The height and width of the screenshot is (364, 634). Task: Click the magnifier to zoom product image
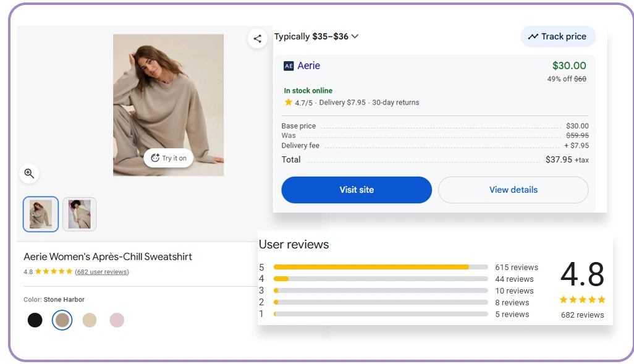coord(30,174)
